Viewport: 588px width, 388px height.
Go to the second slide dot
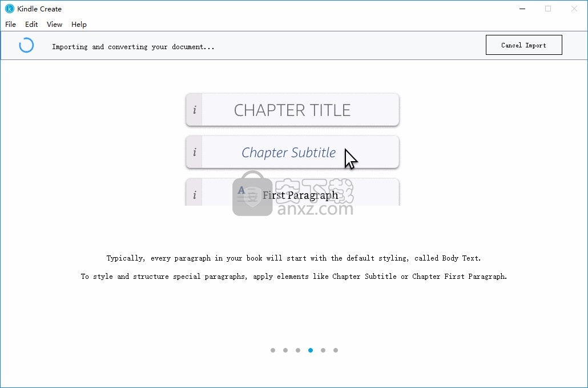pyautogui.click(x=285, y=350)
